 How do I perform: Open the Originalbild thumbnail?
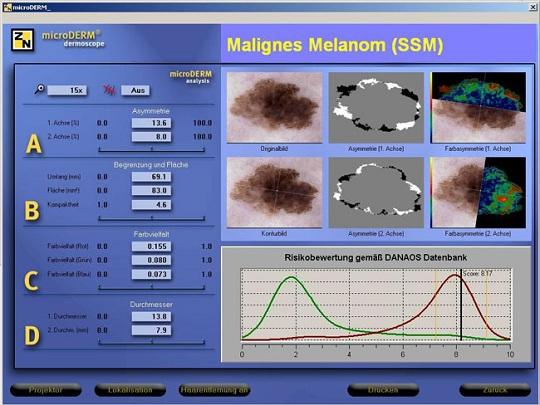[274, 107]
